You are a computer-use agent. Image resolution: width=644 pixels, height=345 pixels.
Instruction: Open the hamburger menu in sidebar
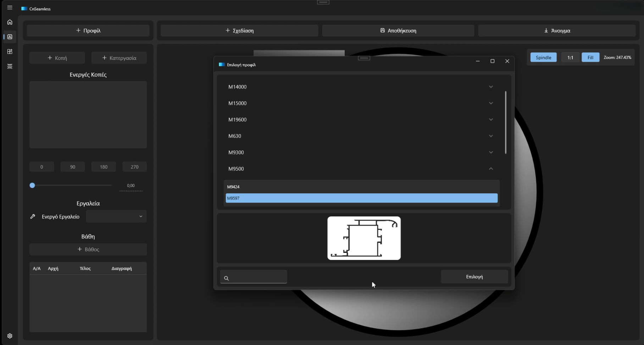coord(10,8)
